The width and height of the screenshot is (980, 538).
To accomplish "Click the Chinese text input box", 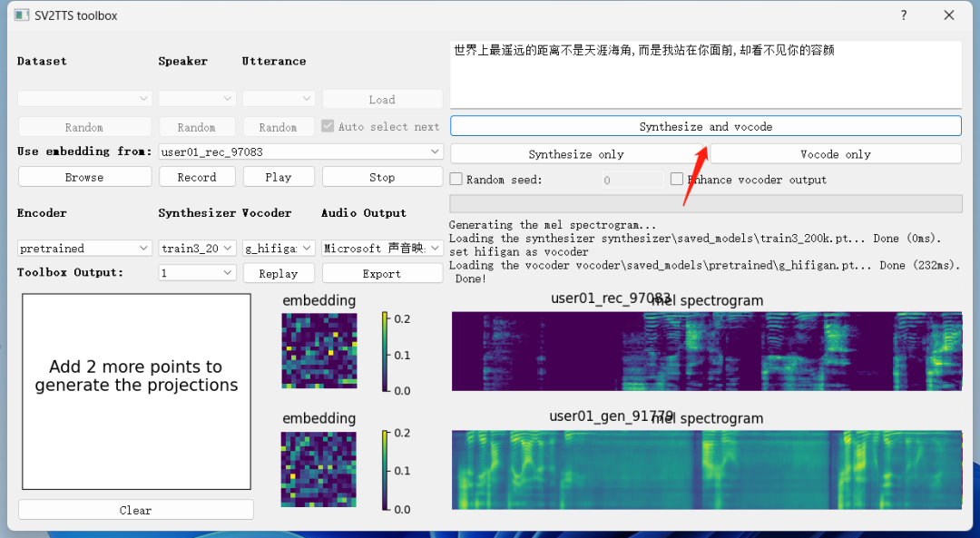I will (x=705, y=75).
